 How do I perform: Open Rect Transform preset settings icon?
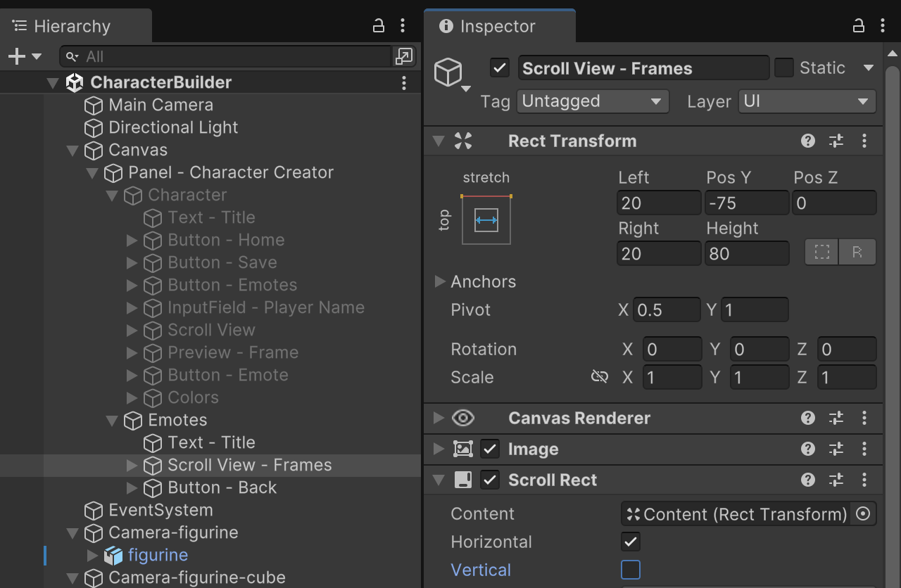(x=836, y=141)
